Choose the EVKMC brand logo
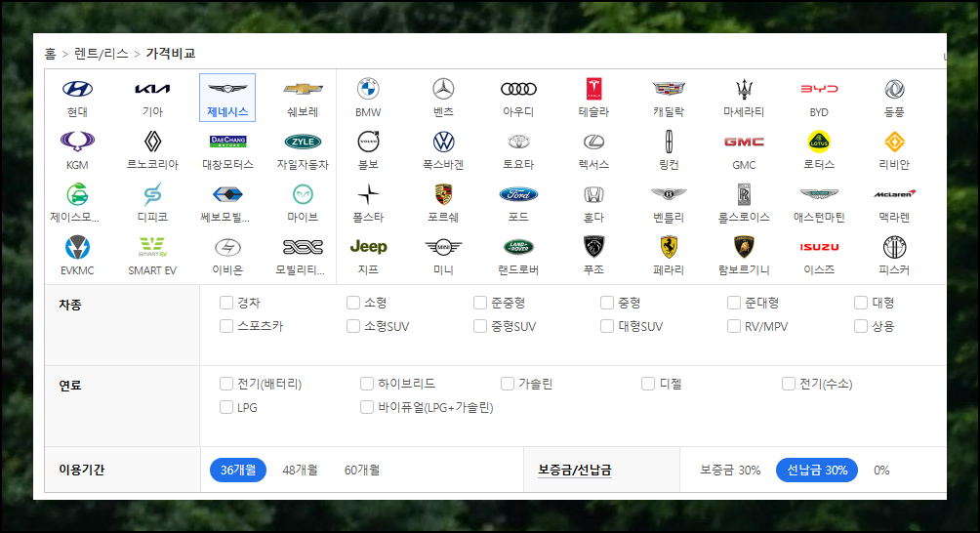The height and width of the screenshot is (533, 980). [77, 247]
